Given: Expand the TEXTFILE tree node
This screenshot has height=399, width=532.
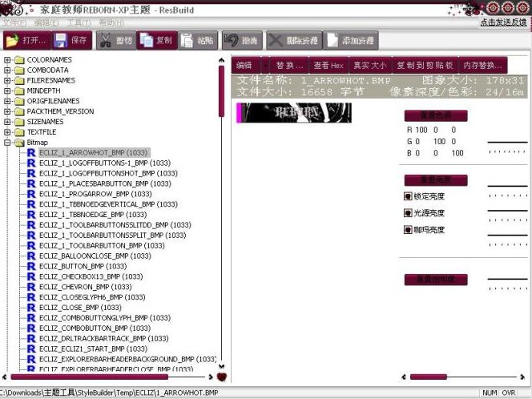Looking at the screenshot, I should [7, 132].
